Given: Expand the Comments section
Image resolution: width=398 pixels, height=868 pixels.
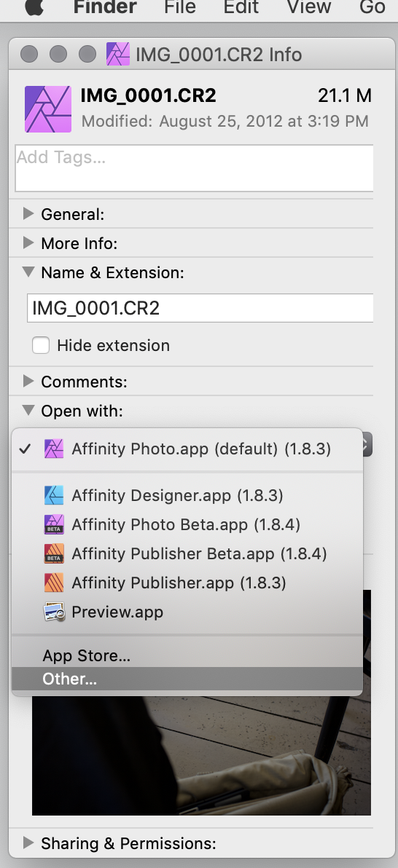Looking at the screenshot, I should click(28, 381).
